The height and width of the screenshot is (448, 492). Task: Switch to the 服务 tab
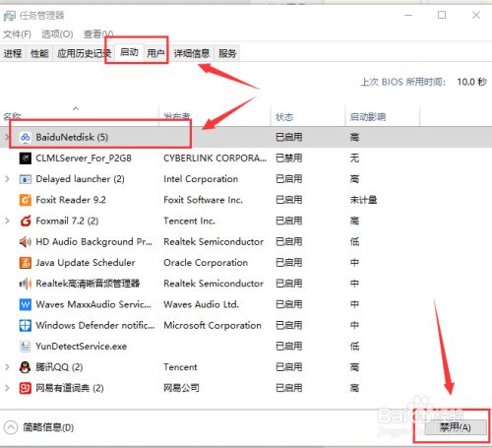click(227, 53)
